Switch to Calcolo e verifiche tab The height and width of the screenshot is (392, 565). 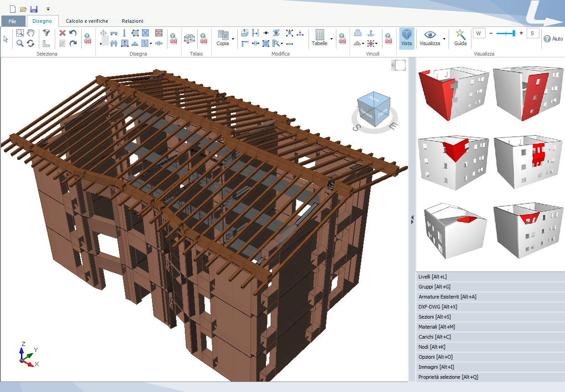[x=87, y=21]
